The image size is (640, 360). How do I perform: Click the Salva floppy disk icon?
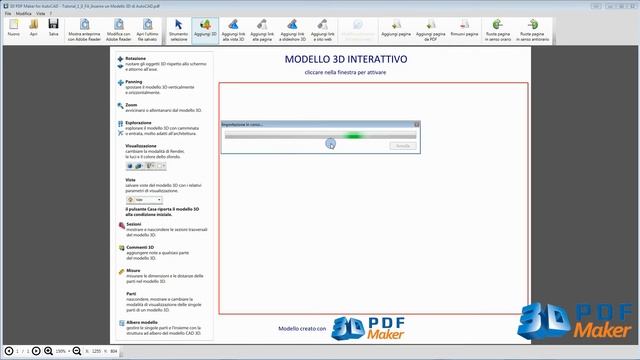point(53,28)
